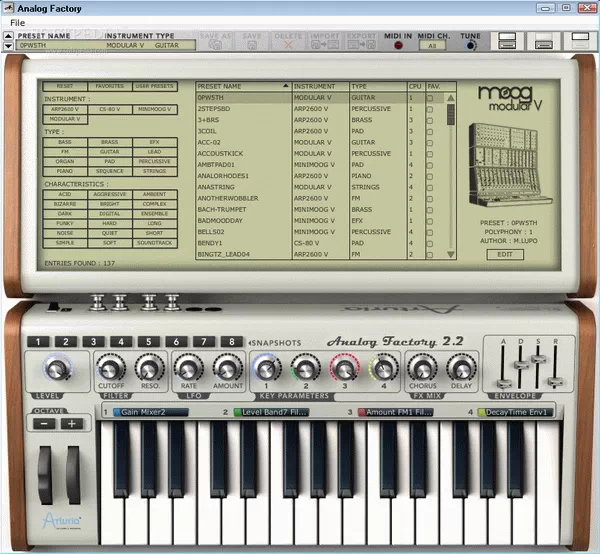The height and width of the screenshot is (554, 600).
Task: Select snapshot slot 1
Action: [38, 342]
